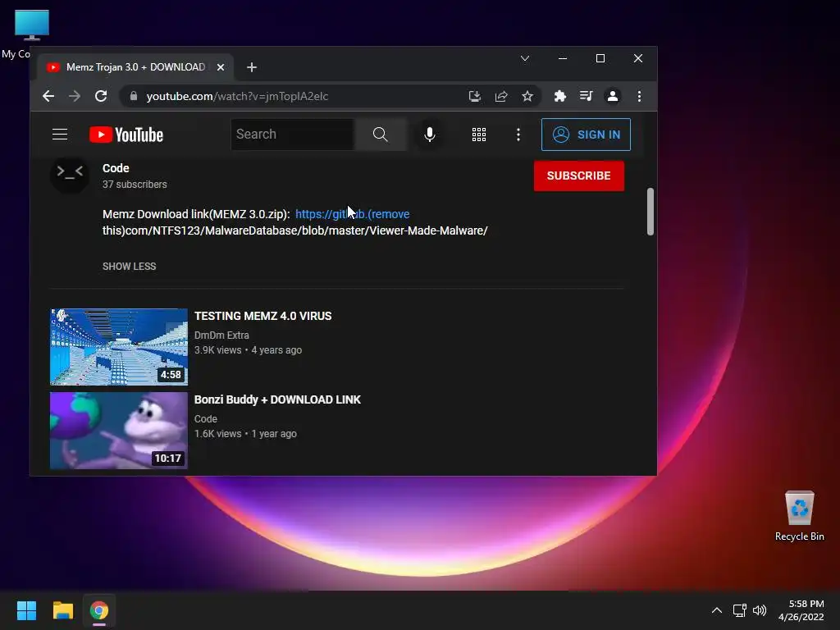Open the Code channel avatar

70,174
